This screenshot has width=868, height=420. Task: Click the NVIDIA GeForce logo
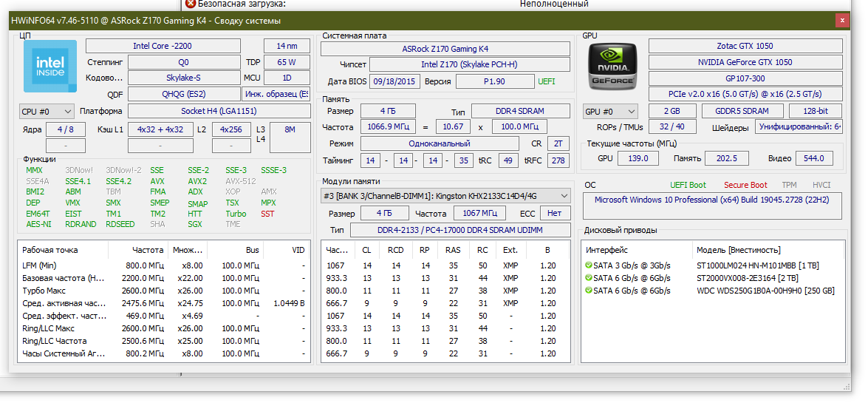click(x=612, y=65)
